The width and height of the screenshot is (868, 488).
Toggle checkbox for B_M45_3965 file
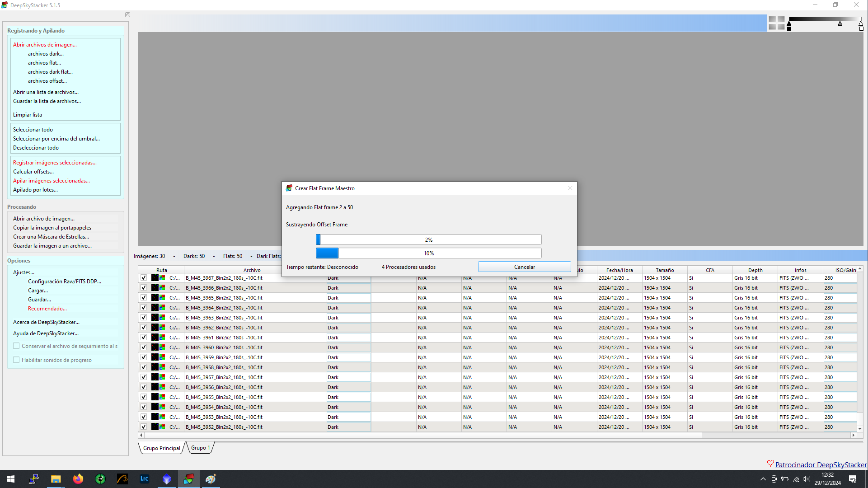click(x=144, y=298)
